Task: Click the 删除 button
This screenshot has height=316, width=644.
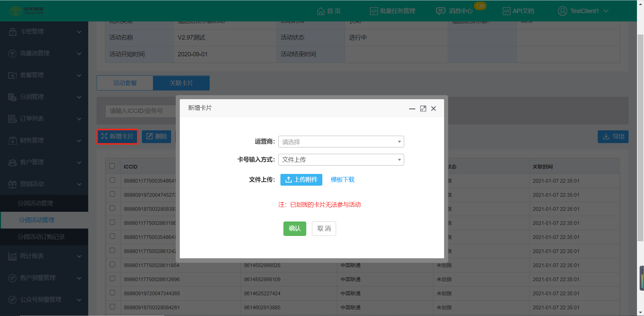Action: 156,136
